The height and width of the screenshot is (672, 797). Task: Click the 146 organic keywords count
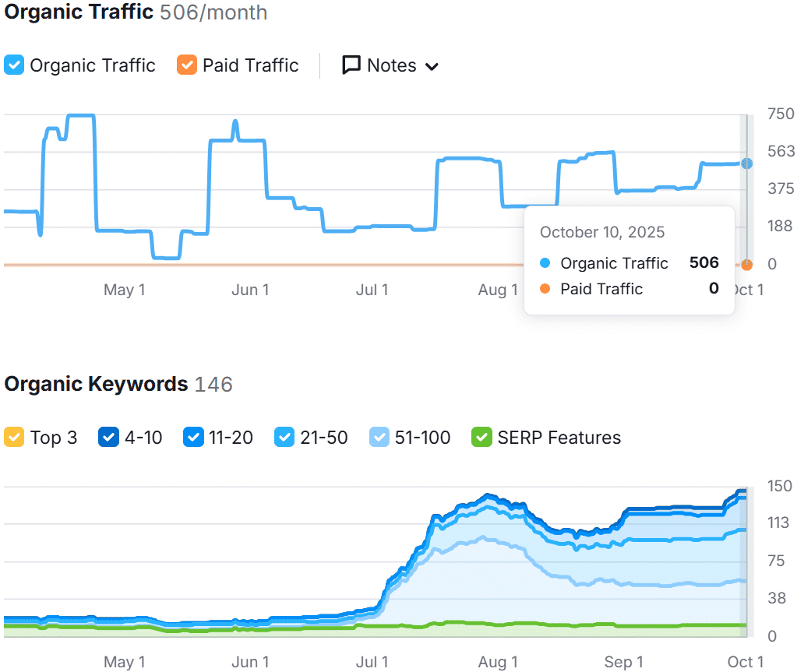click(213, 384)
